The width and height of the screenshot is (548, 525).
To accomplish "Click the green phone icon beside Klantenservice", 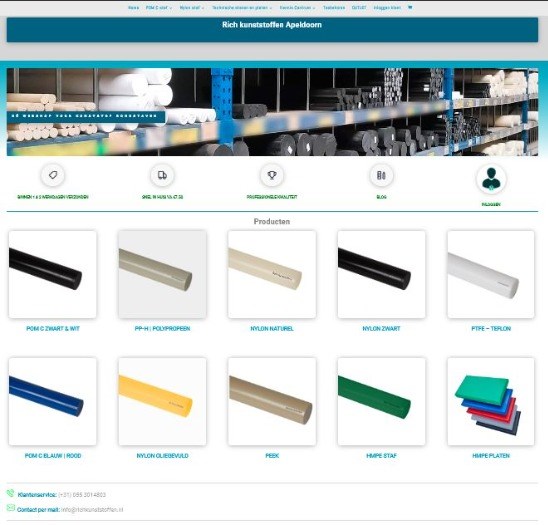I will [x=10, y=494].
